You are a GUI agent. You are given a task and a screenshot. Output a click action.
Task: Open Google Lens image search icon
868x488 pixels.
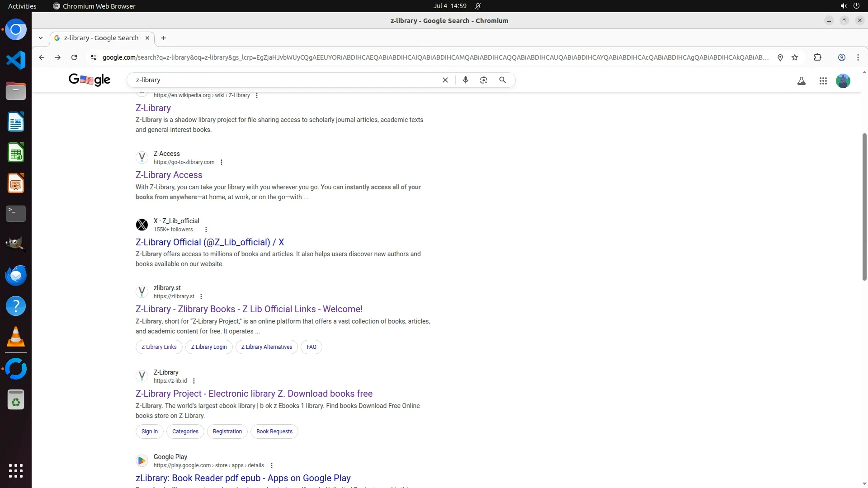[x=484, y=80]
